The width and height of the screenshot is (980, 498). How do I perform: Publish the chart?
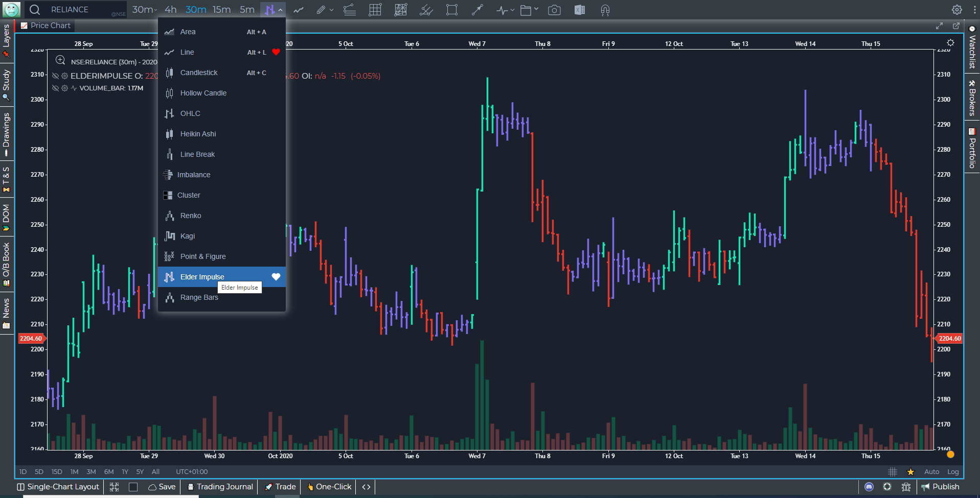(x=940, y=487)
